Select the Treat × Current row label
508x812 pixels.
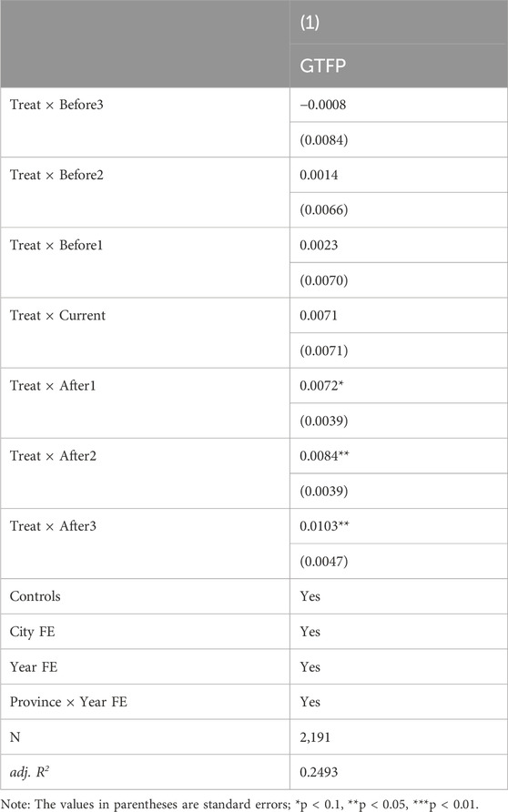pos(57,315)
